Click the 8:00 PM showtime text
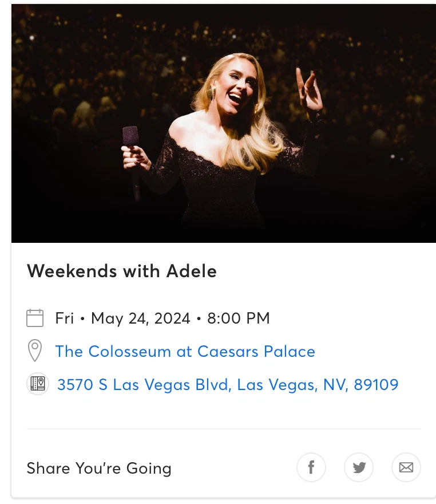 pyautogui.click(x=238, y=318)
